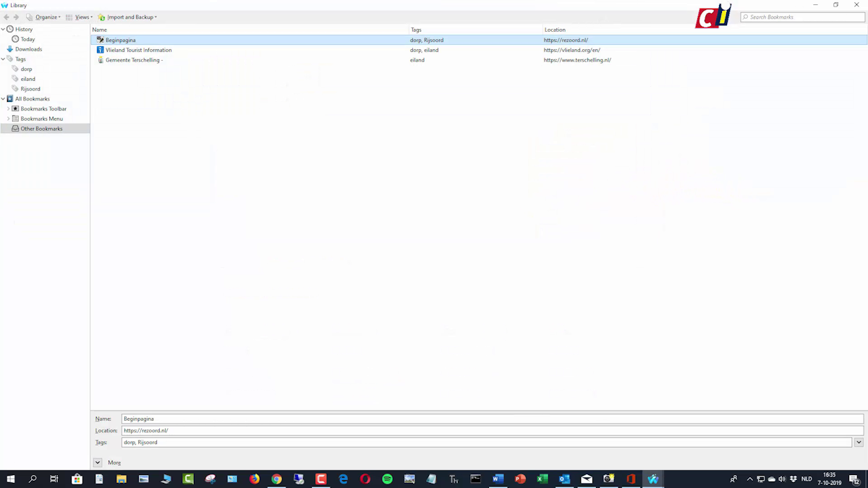Click the Beginpagina favicon icon
Viewport: 868px width, 488px height.
point(100,40)
